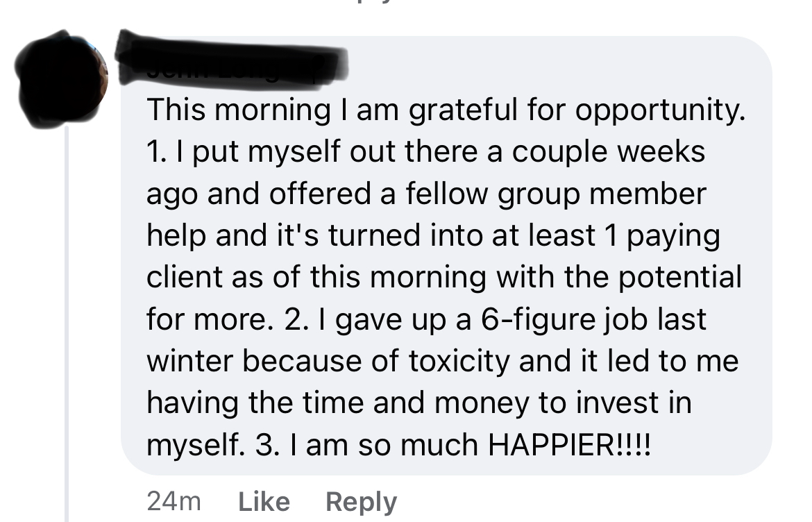
Task: Click the word 'winter' in the comment
Action: click(189, 361)
